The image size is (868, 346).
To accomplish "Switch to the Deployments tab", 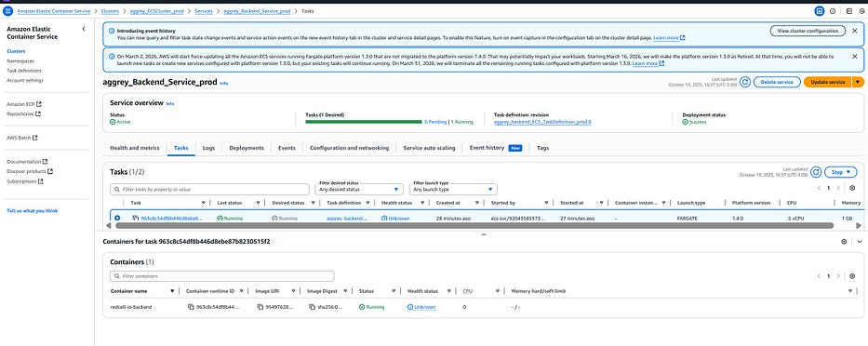I will pyautogui.click(x=247, y=148).
